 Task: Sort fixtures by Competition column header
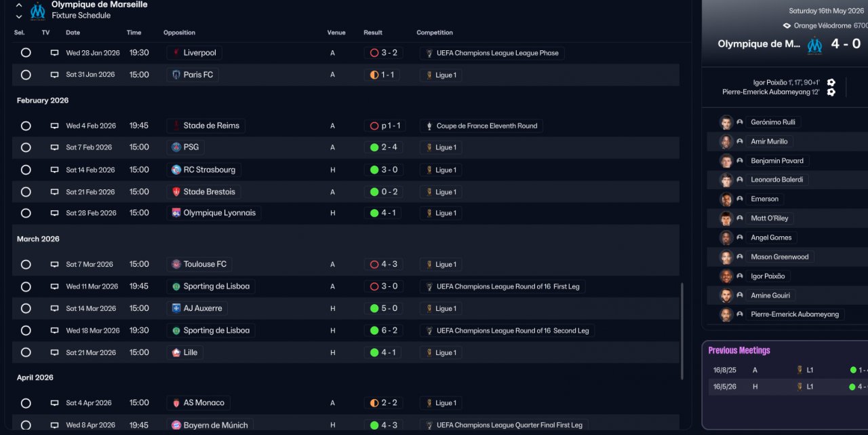click(x=435, y=33)
